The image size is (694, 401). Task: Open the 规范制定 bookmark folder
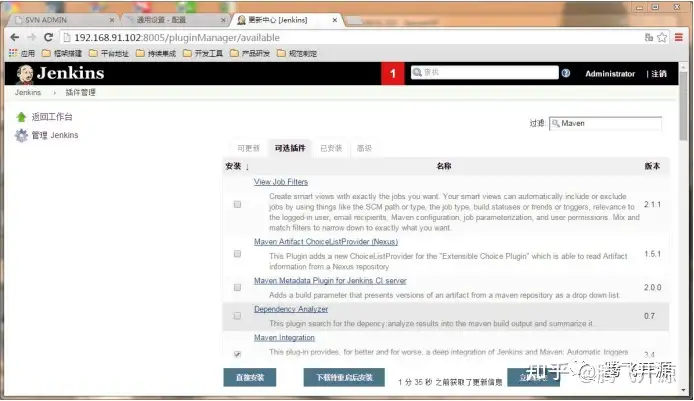[x=297, y=53]
